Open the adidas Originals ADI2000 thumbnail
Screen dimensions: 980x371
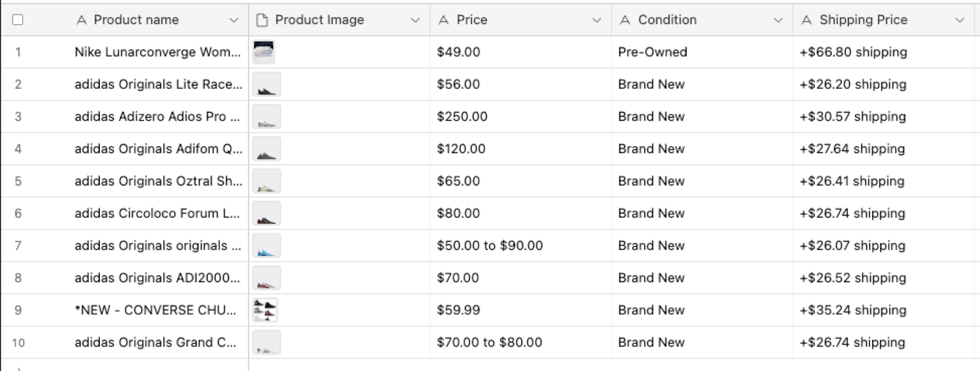pyautogui.click(x=266, y=278)
